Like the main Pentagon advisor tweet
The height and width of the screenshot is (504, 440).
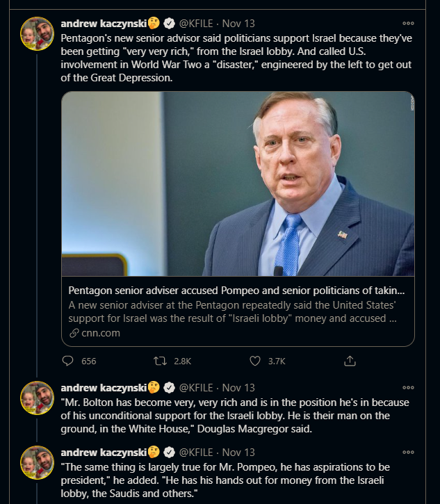pyautogui.click(x=255, y=361)
